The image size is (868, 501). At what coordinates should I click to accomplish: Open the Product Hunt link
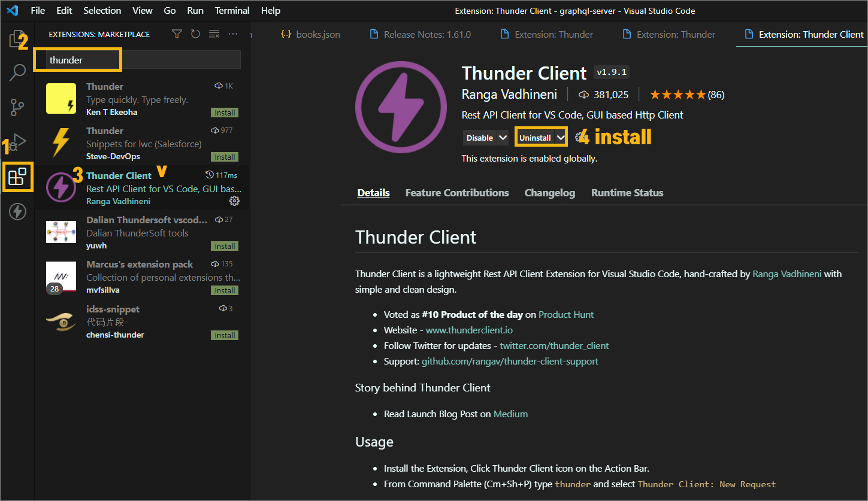coord(566,314)
